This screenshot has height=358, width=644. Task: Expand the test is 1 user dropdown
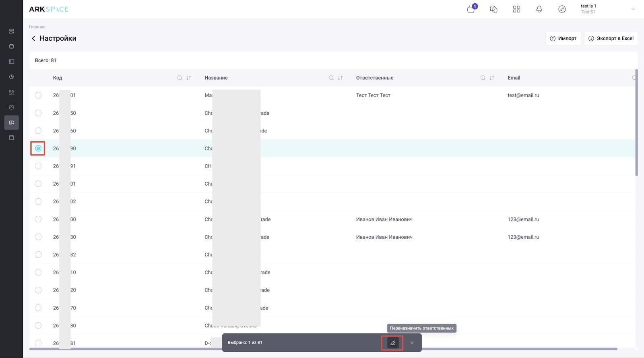coord(633,9)
